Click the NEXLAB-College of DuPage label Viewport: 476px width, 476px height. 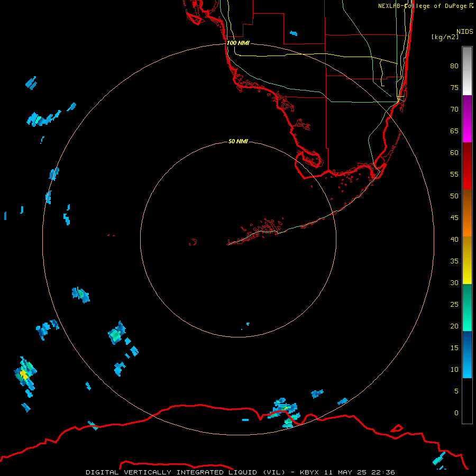pos(425,6)
